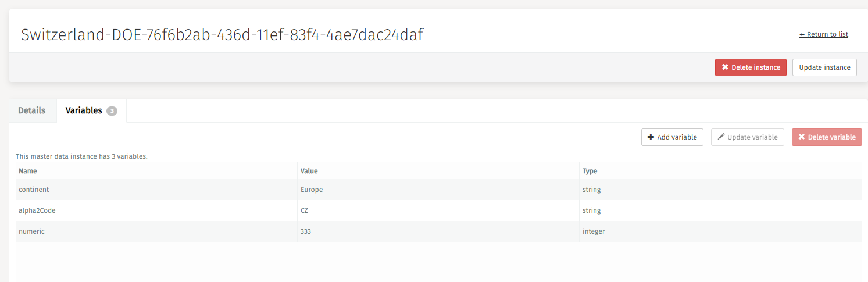Click the Value column header
The image size is (868, 282).
[309, 171]
